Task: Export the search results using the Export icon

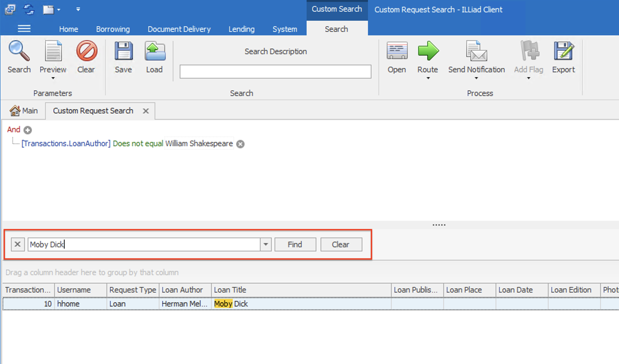Action: click(x=563, y=52)
